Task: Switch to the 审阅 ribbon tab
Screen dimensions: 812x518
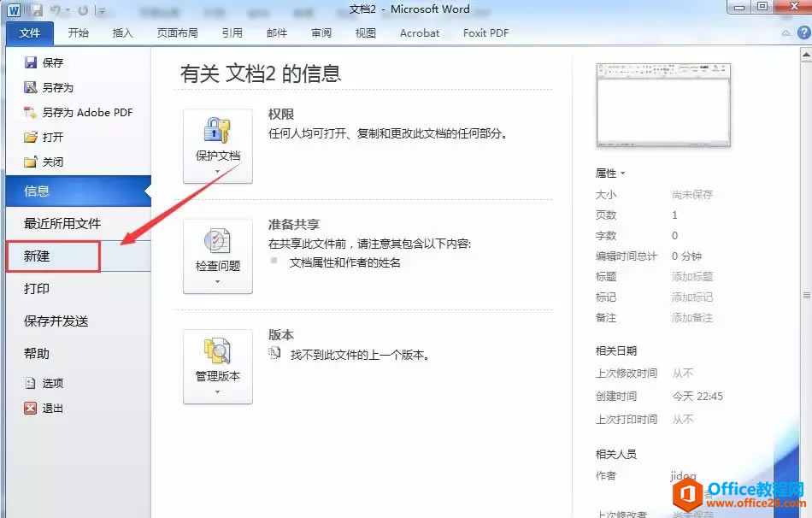Action: click(321, 33)
